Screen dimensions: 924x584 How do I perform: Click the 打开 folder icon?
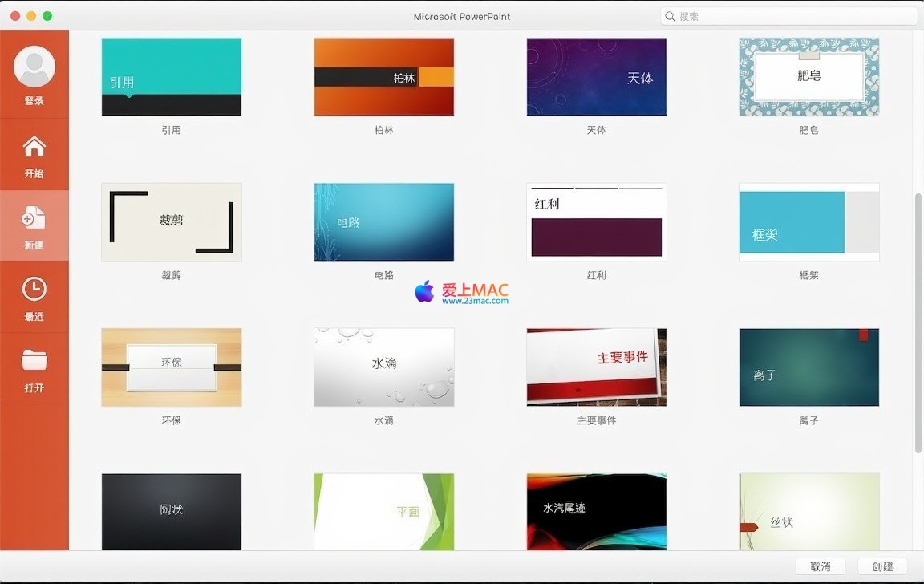click(x=34, y=361)
